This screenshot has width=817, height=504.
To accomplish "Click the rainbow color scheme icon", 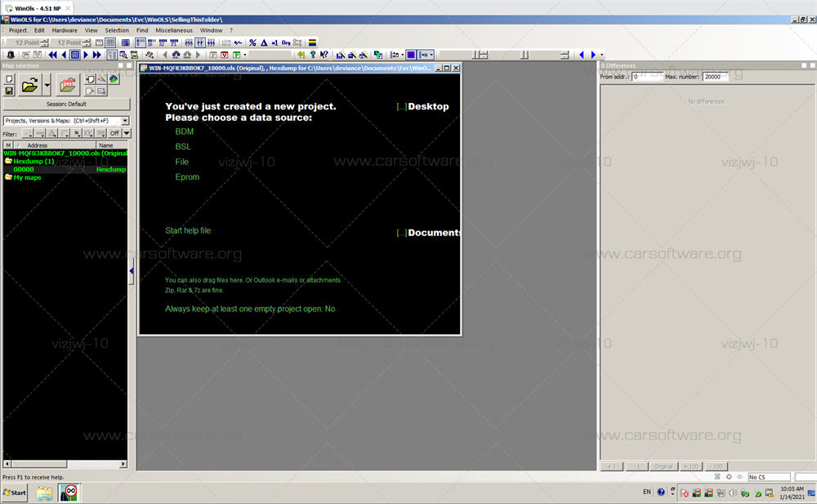I will click(313, 42).
